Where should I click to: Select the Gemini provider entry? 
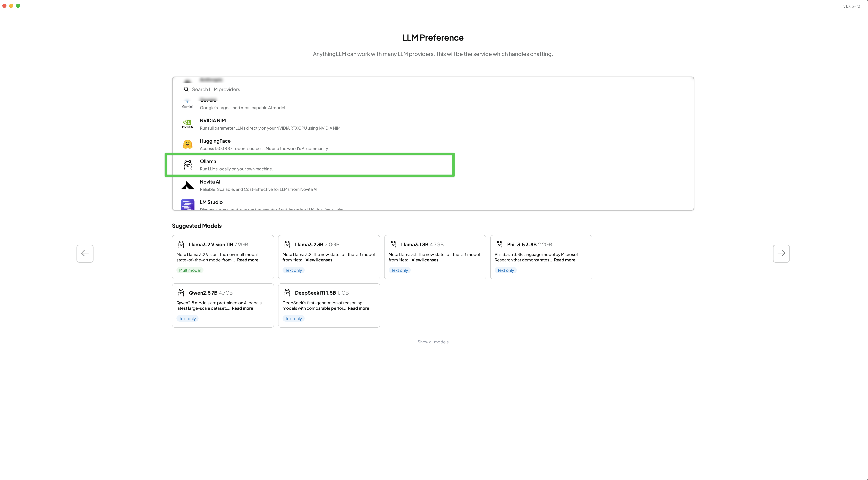pyautogui.click(x=243, y=107)
